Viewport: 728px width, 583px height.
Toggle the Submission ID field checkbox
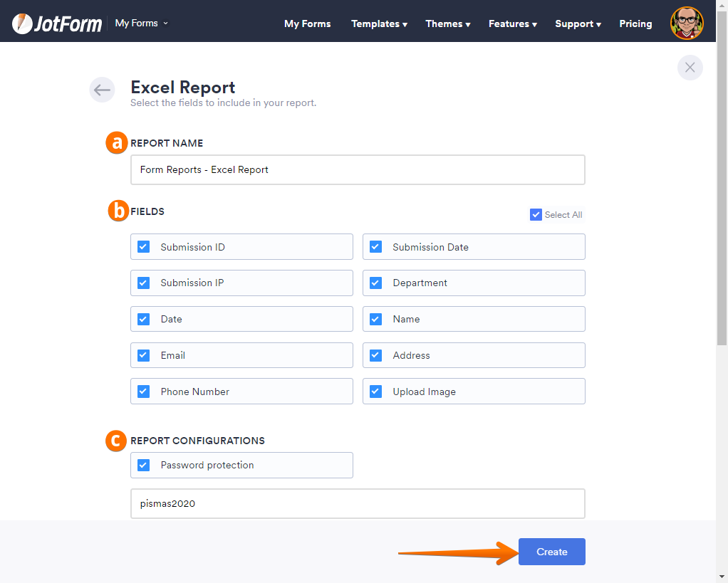click(144, 247)
